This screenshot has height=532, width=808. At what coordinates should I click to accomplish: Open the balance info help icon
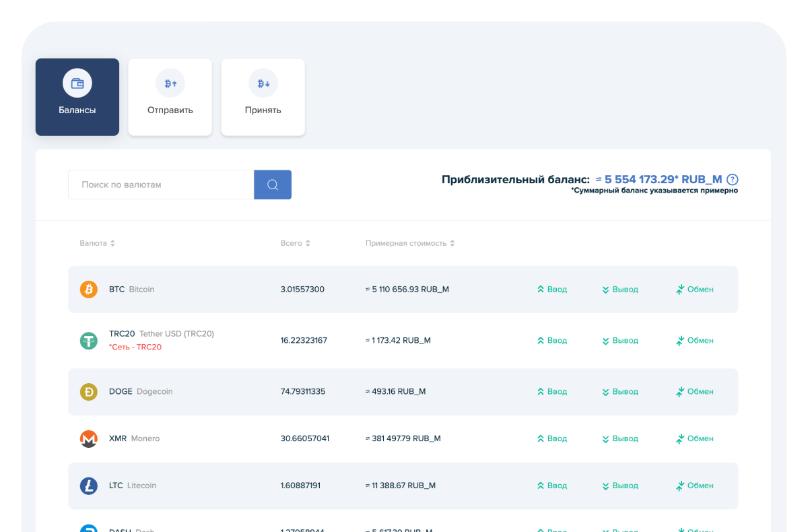[x=732, y=179]
